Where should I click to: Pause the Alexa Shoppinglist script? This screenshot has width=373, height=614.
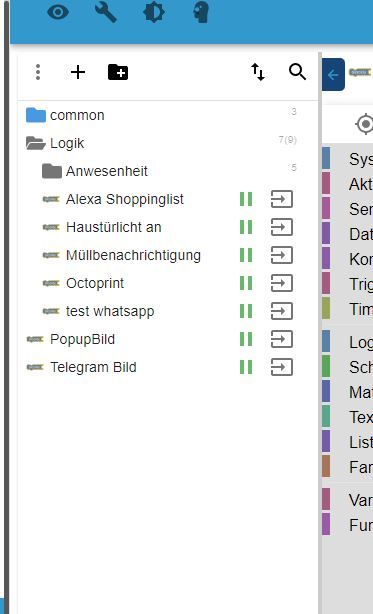pyautogui.click(x=246, y=199)
